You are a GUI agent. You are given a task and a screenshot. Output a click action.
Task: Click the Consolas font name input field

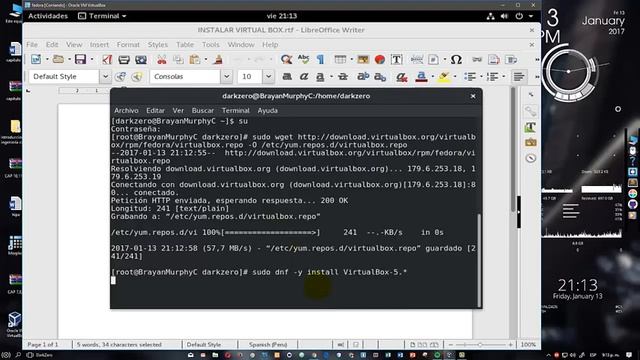(x=185, y=76)
